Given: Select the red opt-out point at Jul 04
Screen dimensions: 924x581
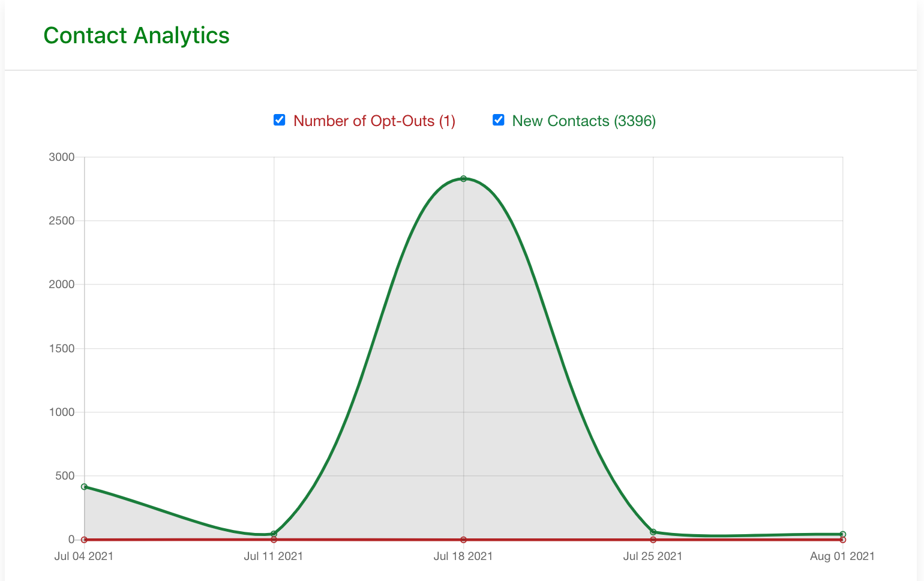Looking at the screenshot, I should click(84, 540).
